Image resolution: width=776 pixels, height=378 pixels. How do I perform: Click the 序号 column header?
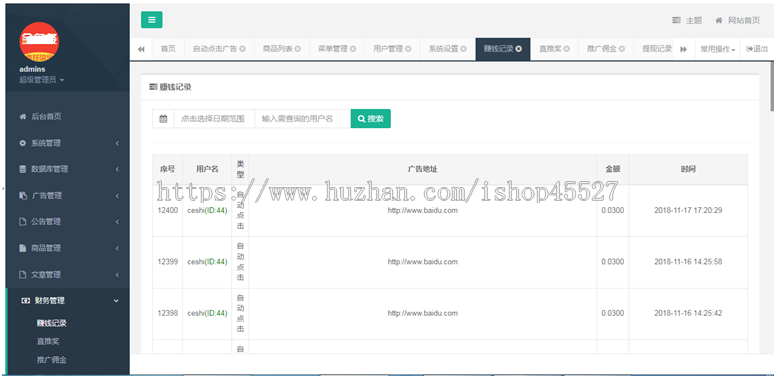pyautogui.click(x=168, y=169)
